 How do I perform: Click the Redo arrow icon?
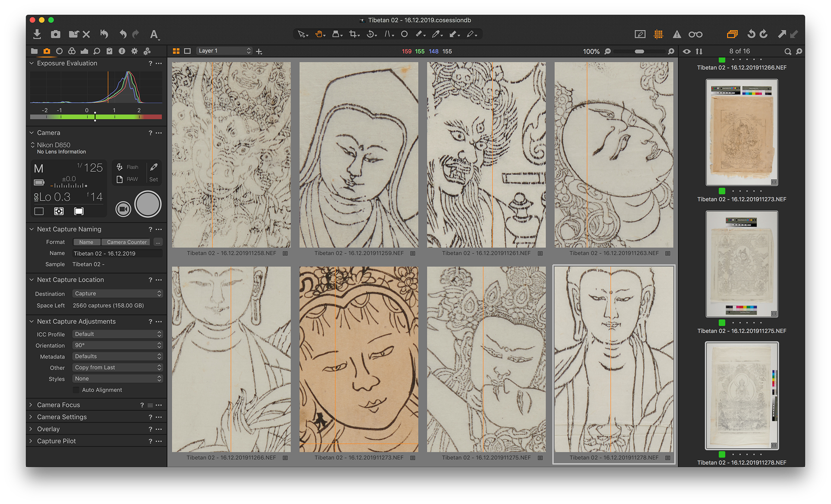135,34
